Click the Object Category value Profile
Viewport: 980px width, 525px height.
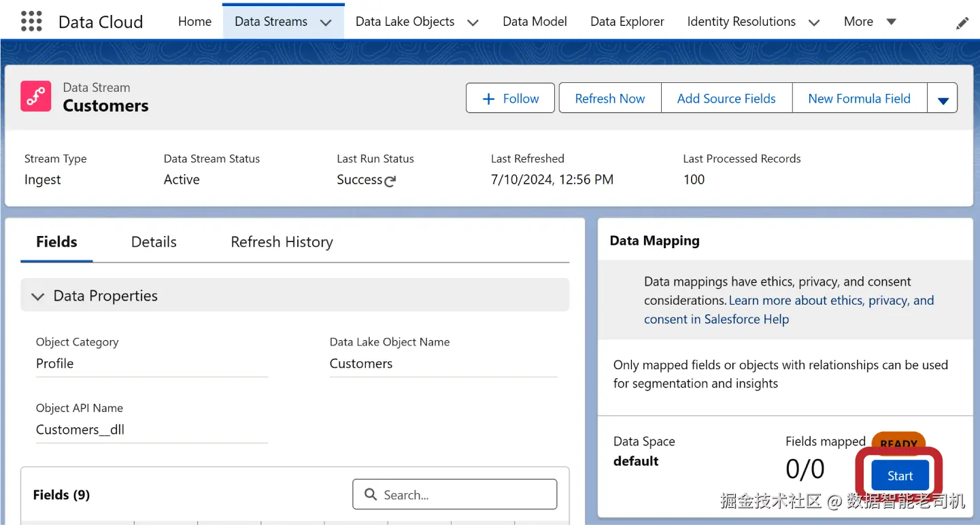pyautogui.click(x=54, y=363)
